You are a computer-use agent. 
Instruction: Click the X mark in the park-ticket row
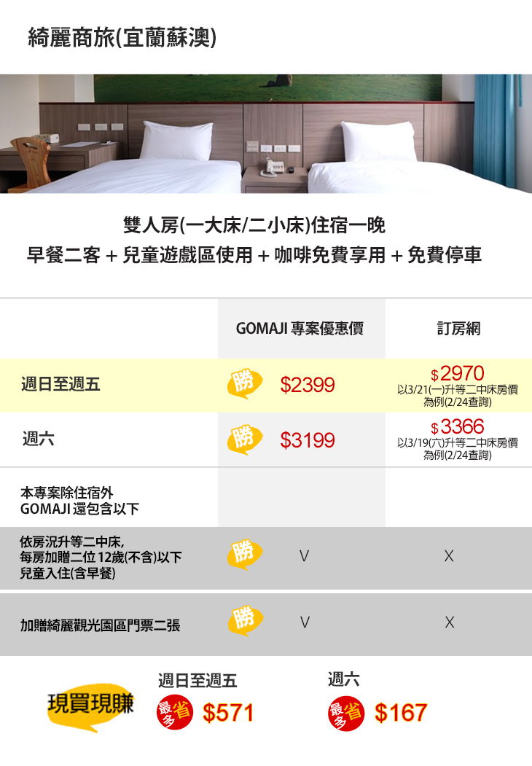click(450, 622)
